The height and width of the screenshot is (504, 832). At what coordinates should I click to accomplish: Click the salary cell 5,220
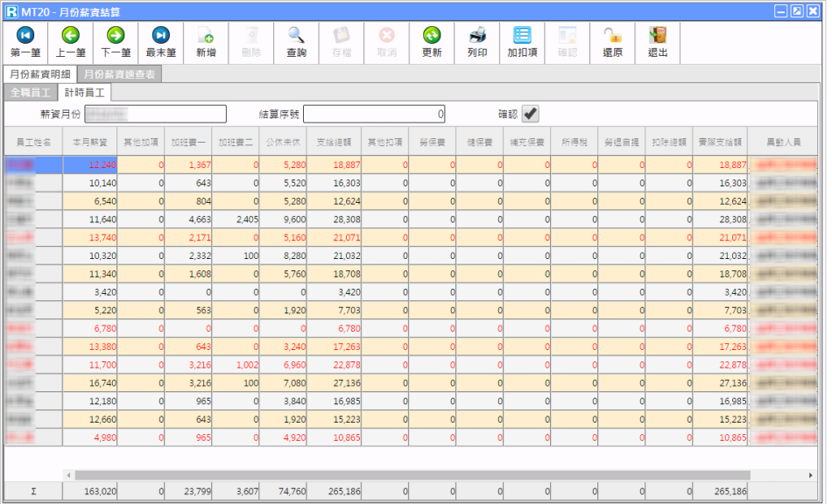tap(89, 311)
